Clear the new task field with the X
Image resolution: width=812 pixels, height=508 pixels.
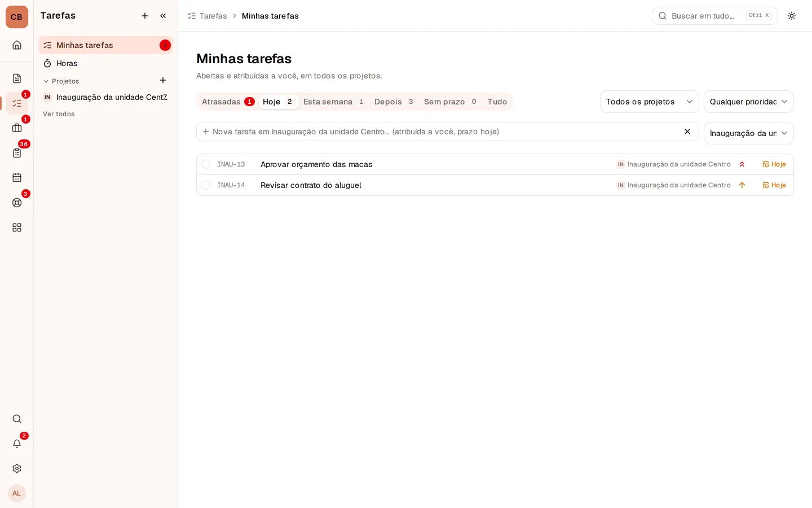pos(687,132)
